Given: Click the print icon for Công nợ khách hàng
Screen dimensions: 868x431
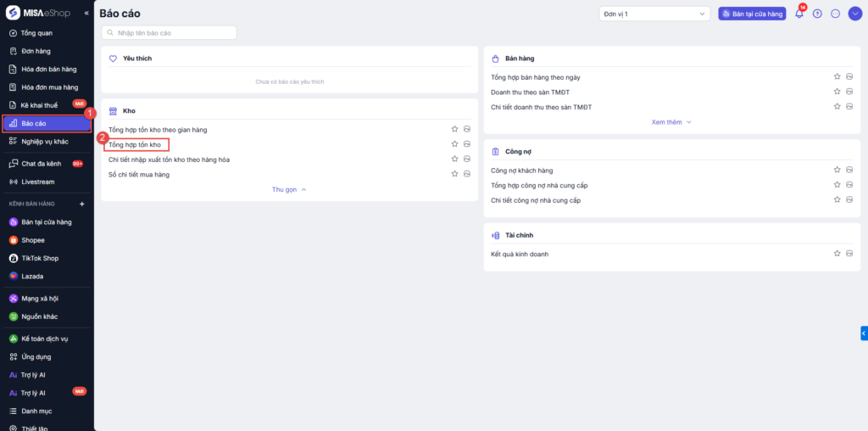Looking at the screenshot, I should coord(849,170).
